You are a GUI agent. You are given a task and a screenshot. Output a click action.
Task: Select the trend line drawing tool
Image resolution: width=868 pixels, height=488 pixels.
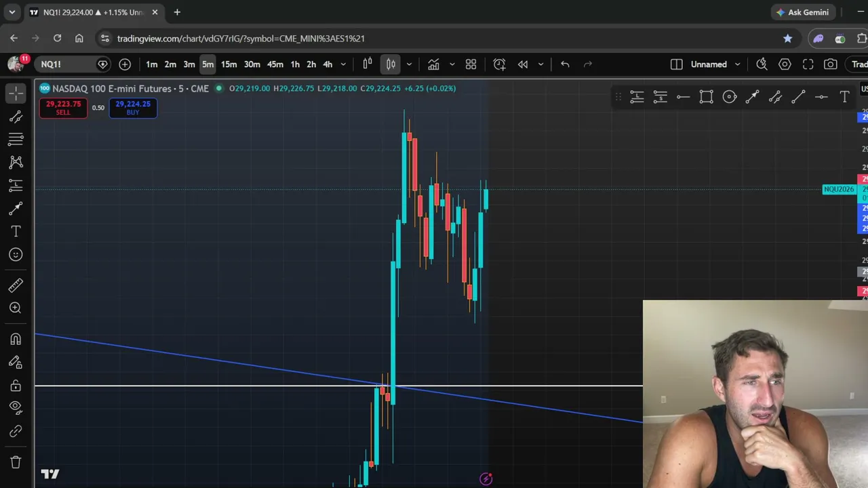(x=16, y=117)
